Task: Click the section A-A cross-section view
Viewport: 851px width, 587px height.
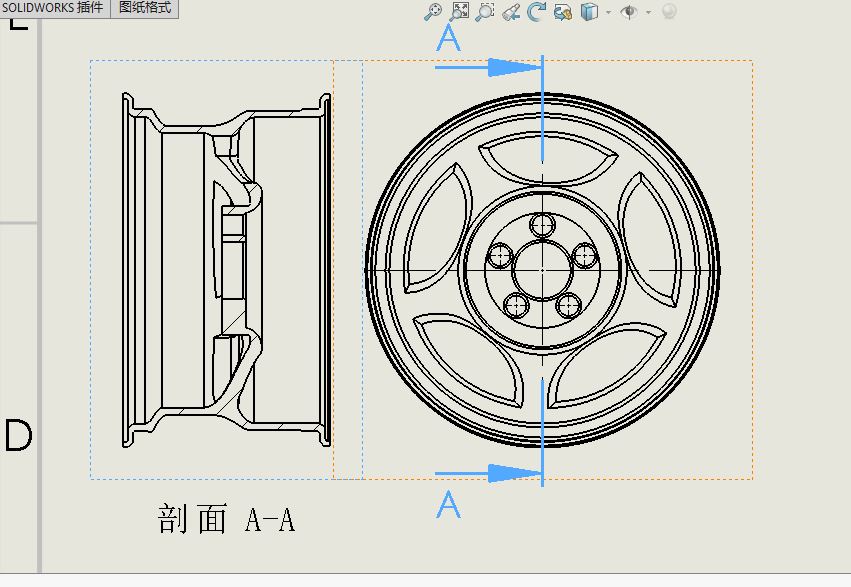Action: click(x=226, y=270)
